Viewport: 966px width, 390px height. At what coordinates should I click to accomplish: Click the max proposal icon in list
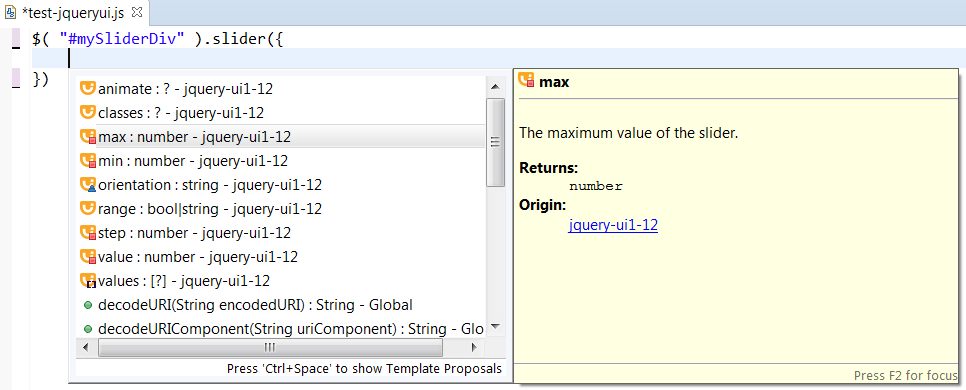88,137
